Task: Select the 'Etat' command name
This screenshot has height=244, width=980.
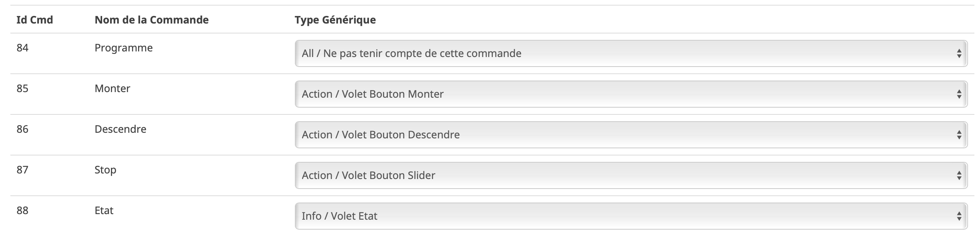Action: [104, 211]
